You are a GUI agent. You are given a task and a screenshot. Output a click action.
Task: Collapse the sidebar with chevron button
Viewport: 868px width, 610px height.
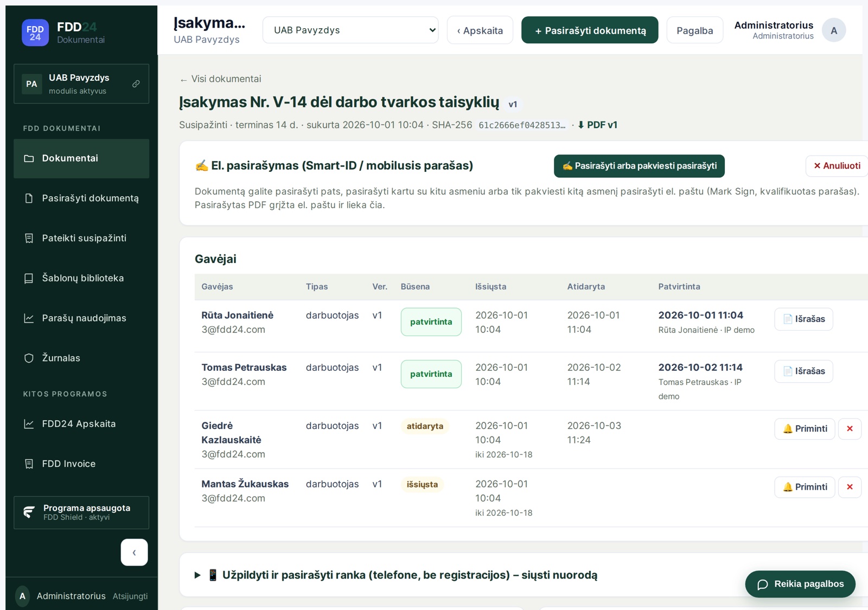pyautogui.click(x=134, y=552)
